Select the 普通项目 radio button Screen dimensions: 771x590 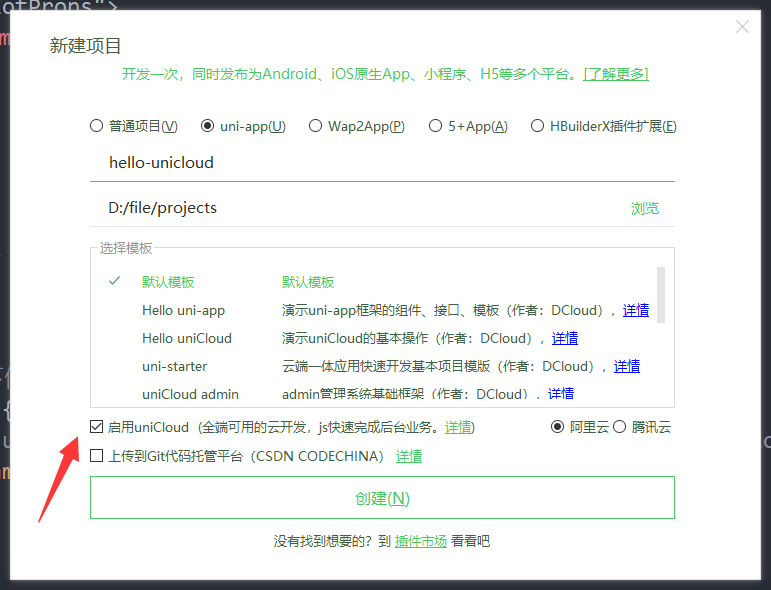97,126
